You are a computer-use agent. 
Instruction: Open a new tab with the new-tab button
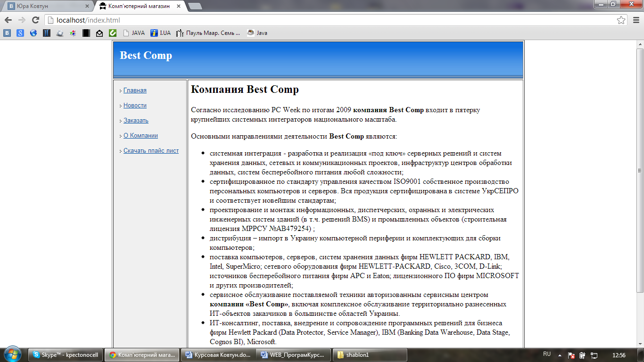[195, 6]
